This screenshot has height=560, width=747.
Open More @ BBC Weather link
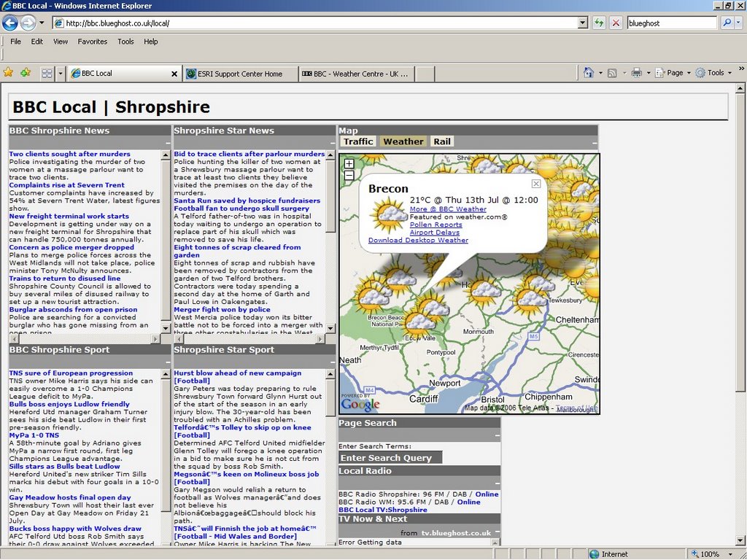pos(448,209)
